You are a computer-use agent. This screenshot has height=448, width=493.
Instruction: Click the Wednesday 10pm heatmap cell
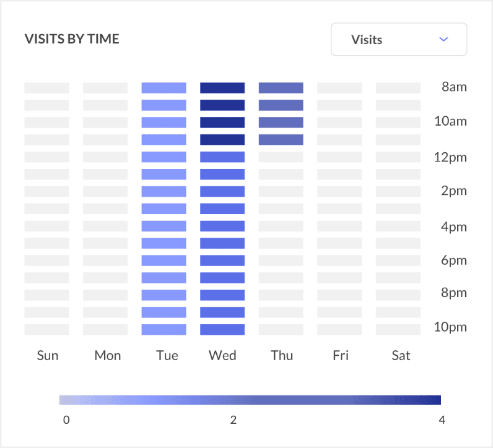coord(222,330)
